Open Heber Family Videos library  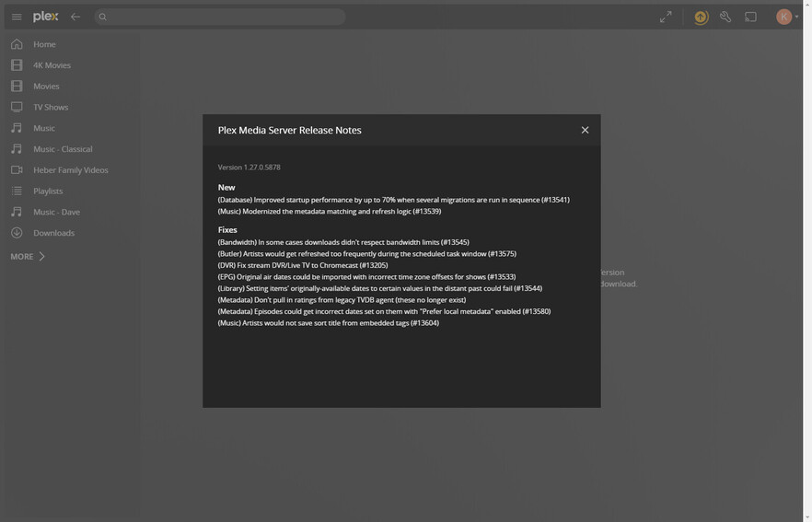point(70,170)
